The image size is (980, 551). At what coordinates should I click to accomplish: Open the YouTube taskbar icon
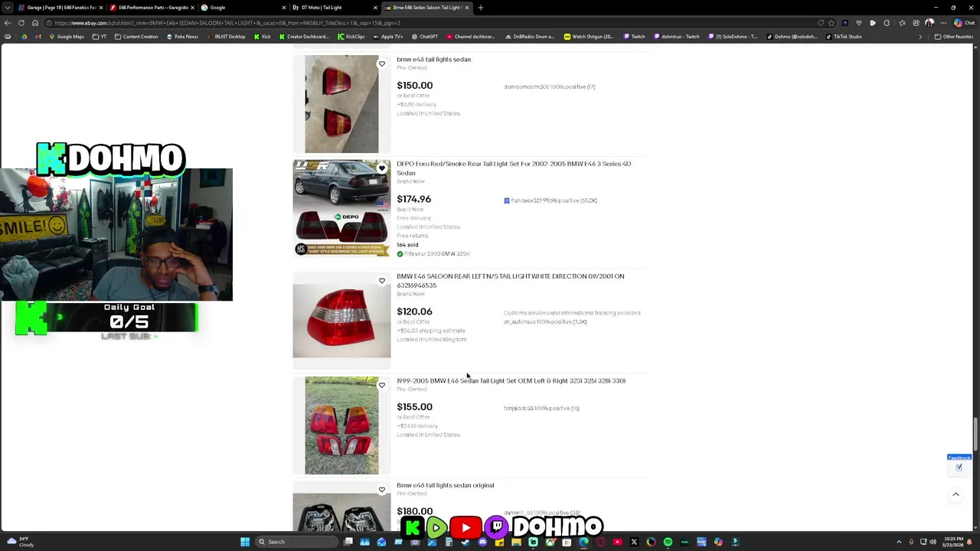[617, 542]
